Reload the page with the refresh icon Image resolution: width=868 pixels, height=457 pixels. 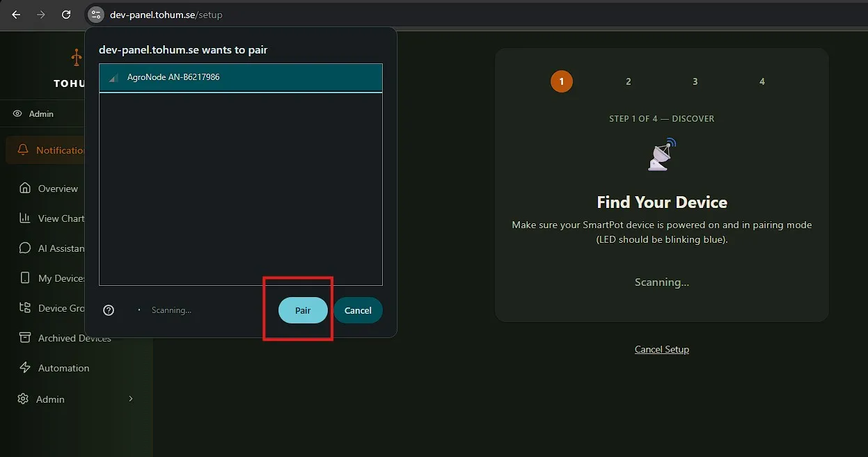(x=66, y=14)
